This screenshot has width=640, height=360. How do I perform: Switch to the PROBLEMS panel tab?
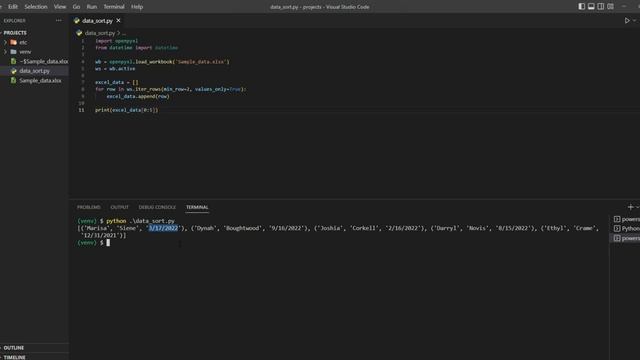pyautogui.click(x=89, y=207)
